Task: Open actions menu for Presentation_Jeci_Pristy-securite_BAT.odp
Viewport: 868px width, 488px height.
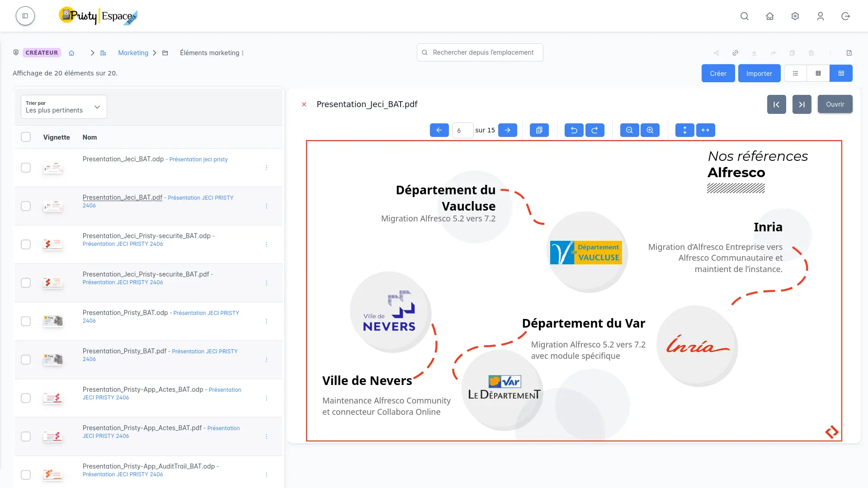Action: [x=267, y=244]
